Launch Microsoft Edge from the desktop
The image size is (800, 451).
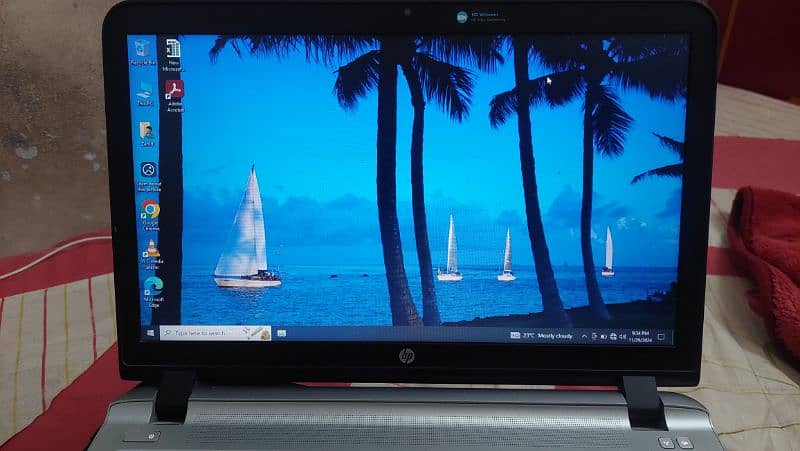click(x=153, y=292)
